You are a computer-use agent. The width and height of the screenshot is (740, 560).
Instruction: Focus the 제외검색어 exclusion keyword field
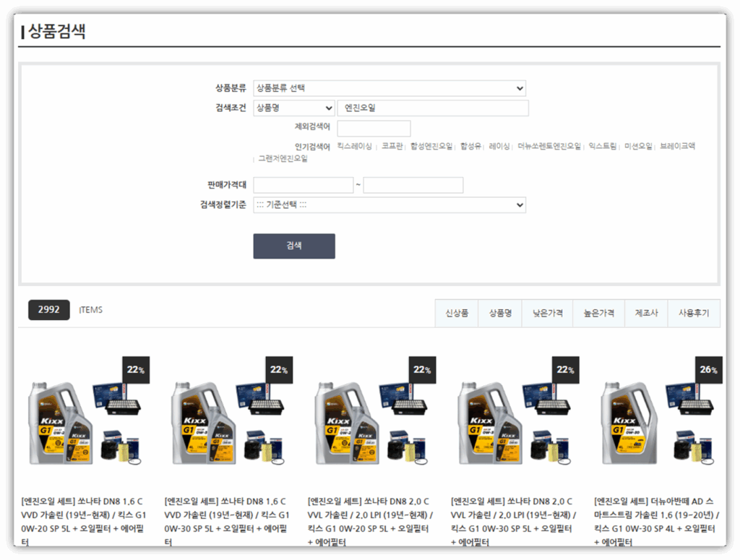point(374,129)
